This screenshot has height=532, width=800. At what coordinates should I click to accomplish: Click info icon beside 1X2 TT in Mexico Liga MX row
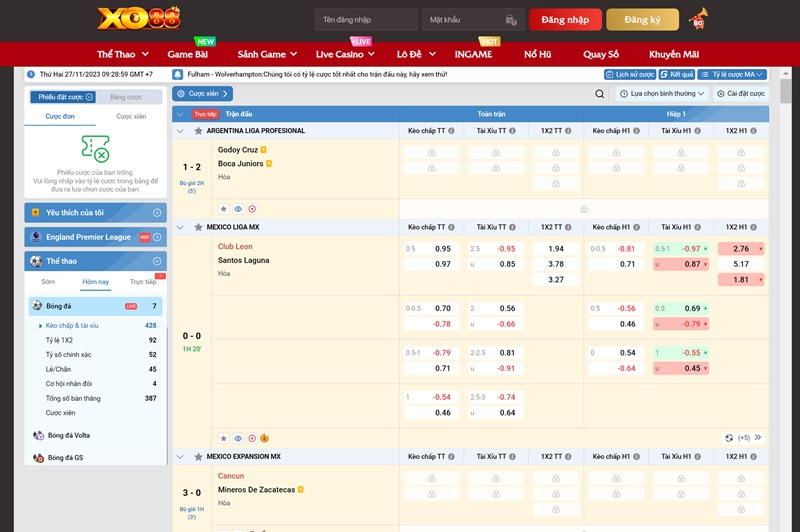(x=568, y=227)
